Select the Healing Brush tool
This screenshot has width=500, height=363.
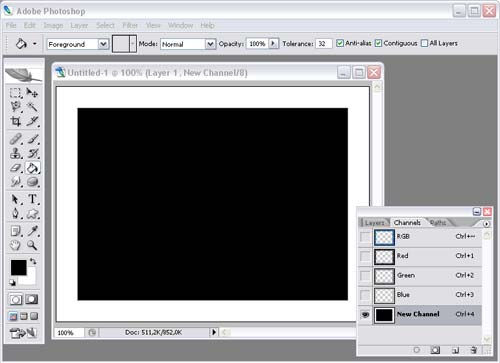pos(15,139)
